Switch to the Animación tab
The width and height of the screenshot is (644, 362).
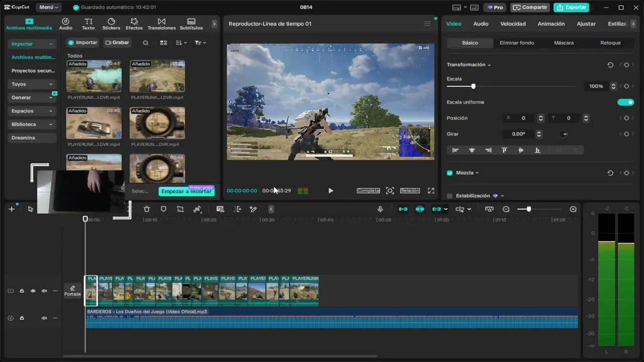[x=551, y=24]
